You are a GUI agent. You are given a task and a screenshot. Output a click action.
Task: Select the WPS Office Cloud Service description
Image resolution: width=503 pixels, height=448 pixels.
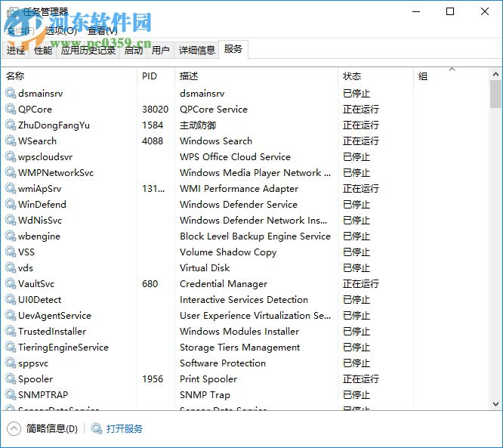(235, 157)
